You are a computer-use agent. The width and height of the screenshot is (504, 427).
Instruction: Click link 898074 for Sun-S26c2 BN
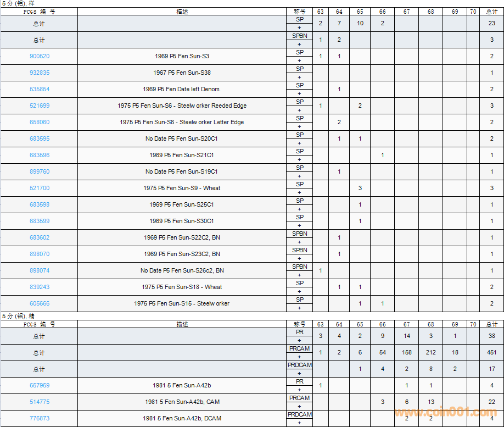tap(40, 270)
